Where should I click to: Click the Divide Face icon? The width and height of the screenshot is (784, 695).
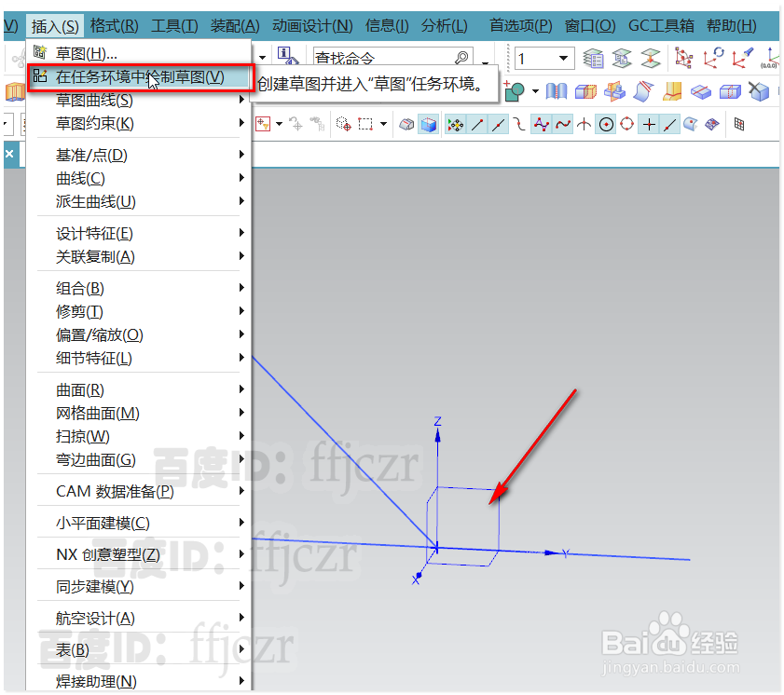701,92
